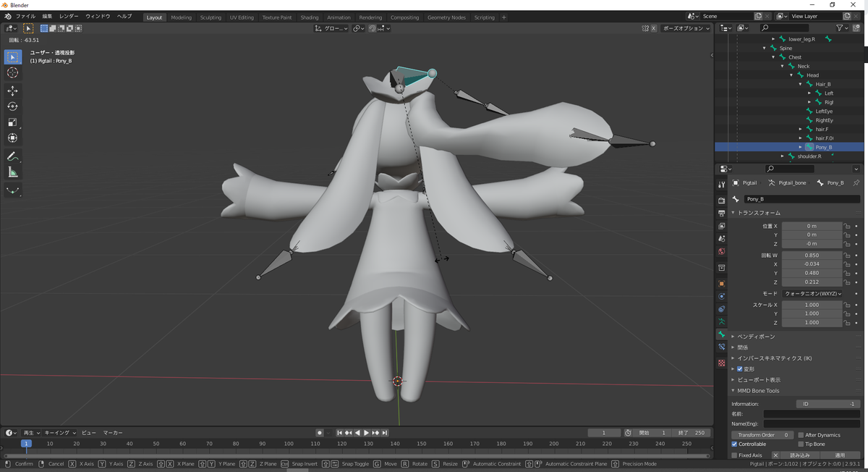Click the 回転 W value field

[x=812, y=255]
